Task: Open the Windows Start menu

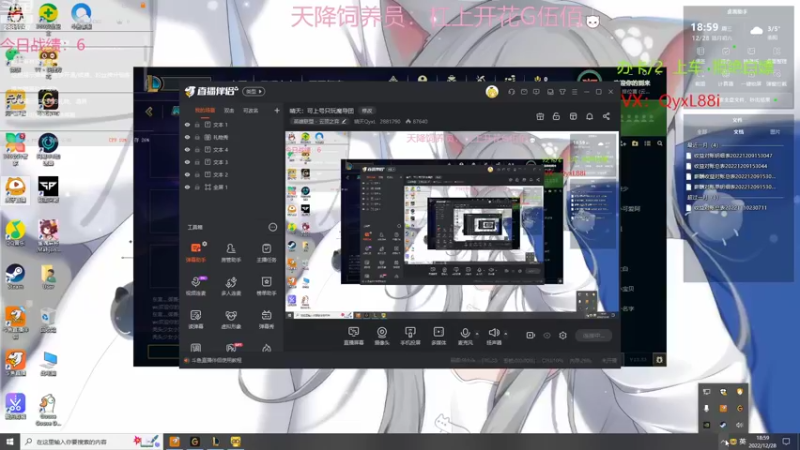Action: pyautogui.click(x=10, y=441)
